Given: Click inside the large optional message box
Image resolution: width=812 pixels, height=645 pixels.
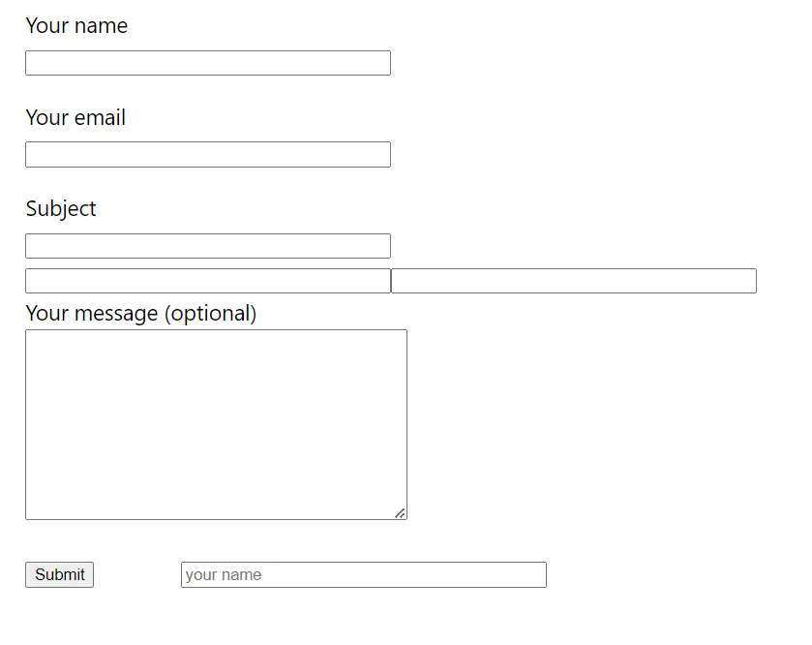Looking at the screenshot, I should 216,424.
